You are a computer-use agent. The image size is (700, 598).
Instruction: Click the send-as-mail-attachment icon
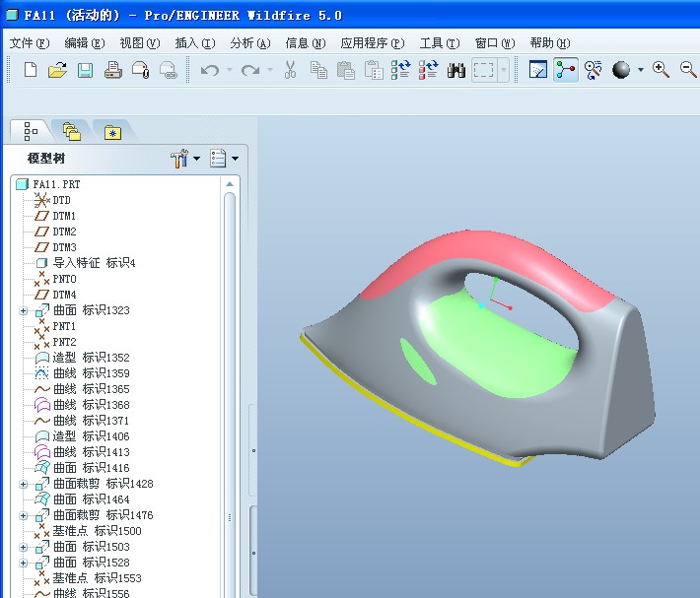pyautogui.click(x=141, y=70)
